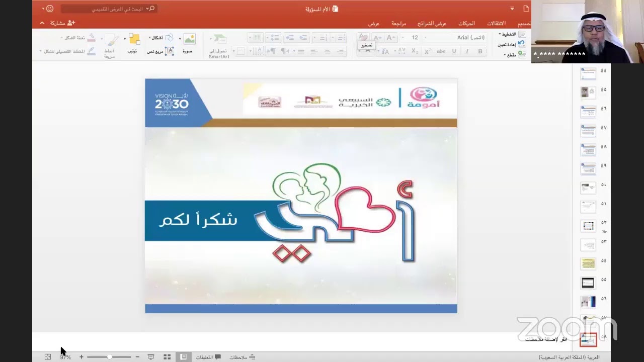Screen dimensions: 644x362
Task: Collapse the ribbon with chevron
Action: [x=42, y=23]
